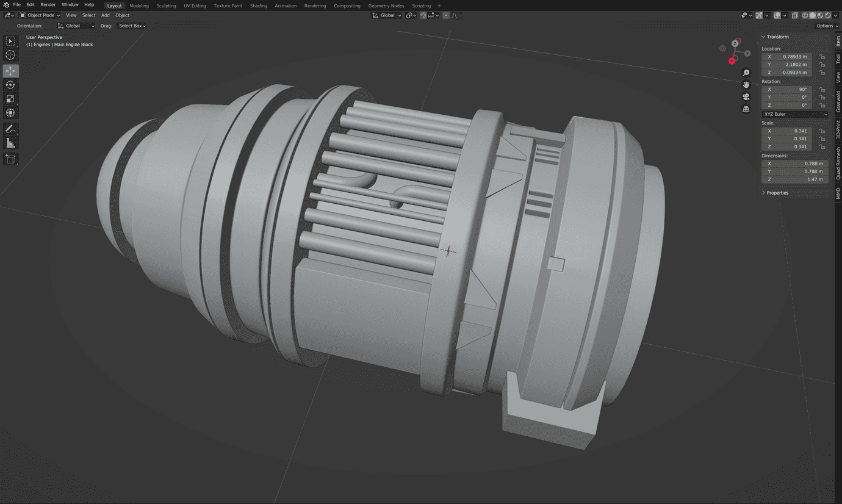Click the Blender logo menu icon
This screenshot has width=842, height=504.
pyautogui.click(x=6, y=5)
